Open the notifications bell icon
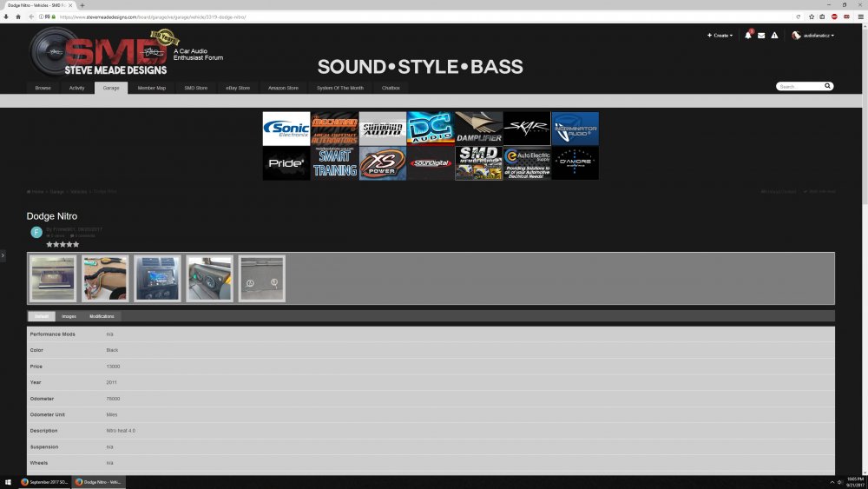The width and height of the screenshot is (868, 489). point(748,36)
